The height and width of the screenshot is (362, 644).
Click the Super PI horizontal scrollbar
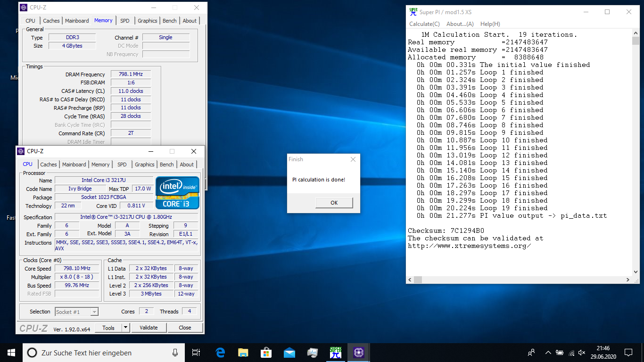[519, 280]
